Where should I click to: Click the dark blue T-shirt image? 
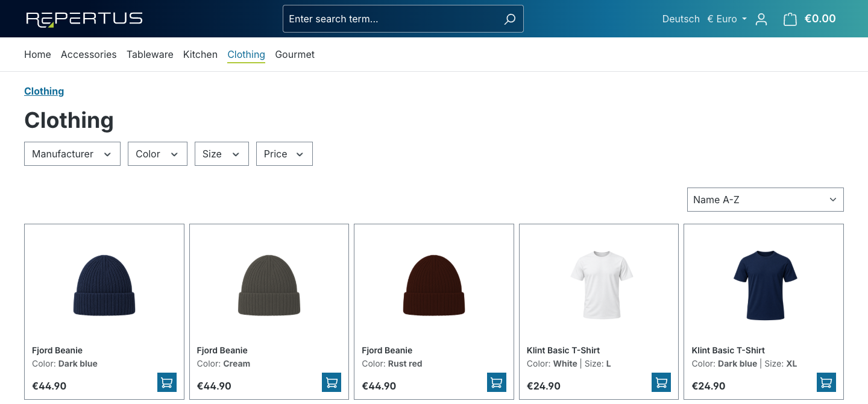pos(766,285)
